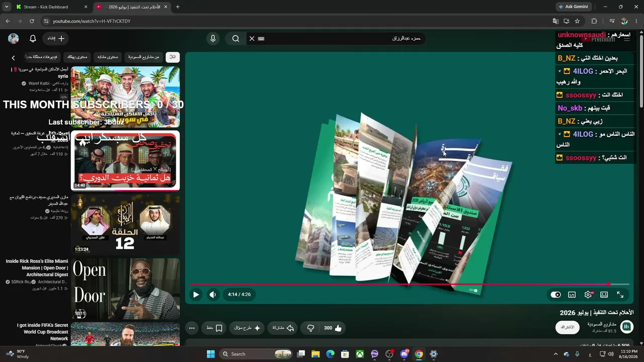Viewport: 644px width, 362px height.
Task: Save video using حفظ button
Action: tap(215, 328)
